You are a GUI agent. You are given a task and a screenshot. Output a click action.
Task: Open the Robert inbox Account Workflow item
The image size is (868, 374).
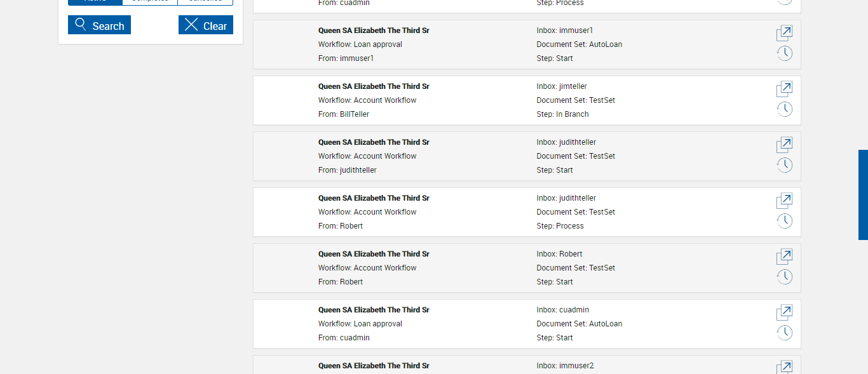click(x=784, y=257)
